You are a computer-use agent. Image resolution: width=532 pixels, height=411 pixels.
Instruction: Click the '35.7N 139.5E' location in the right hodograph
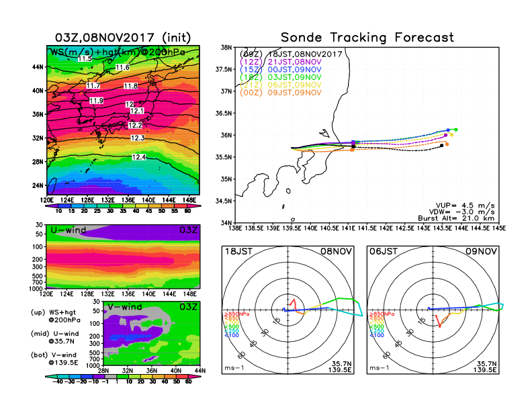485,367
